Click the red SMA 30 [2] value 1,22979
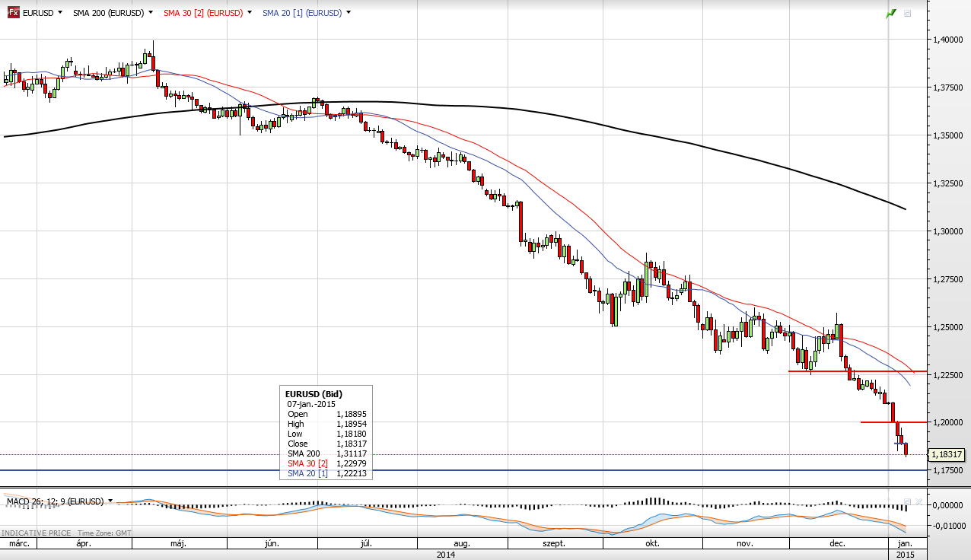971x560 pixels. tap(351, 463)
